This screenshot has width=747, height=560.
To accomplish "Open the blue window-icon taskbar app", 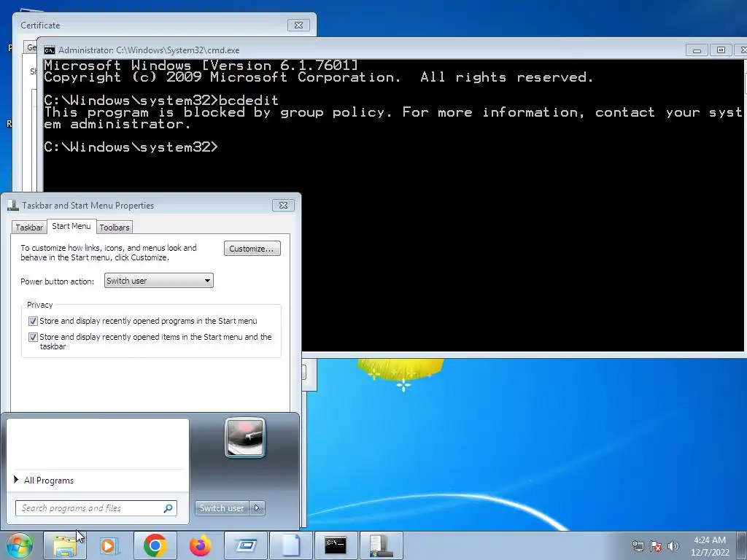I will pos(245,545).
